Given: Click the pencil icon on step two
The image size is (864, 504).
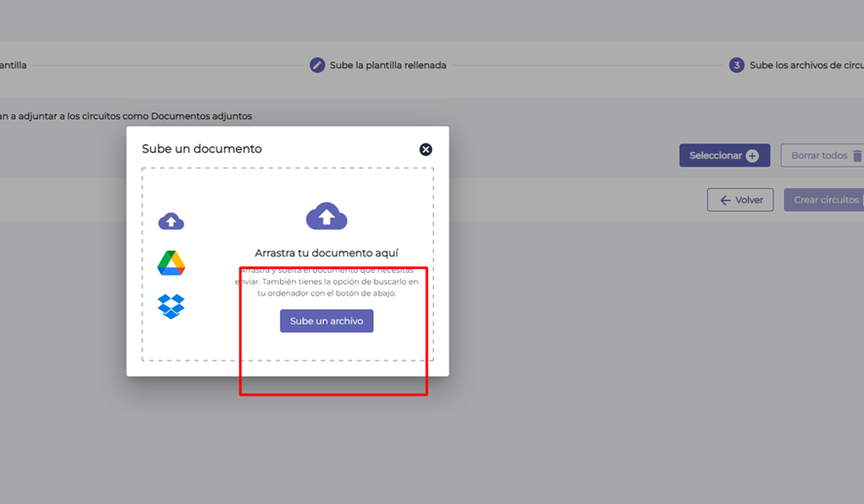Looking at the screenshot, I should point(317,65).
